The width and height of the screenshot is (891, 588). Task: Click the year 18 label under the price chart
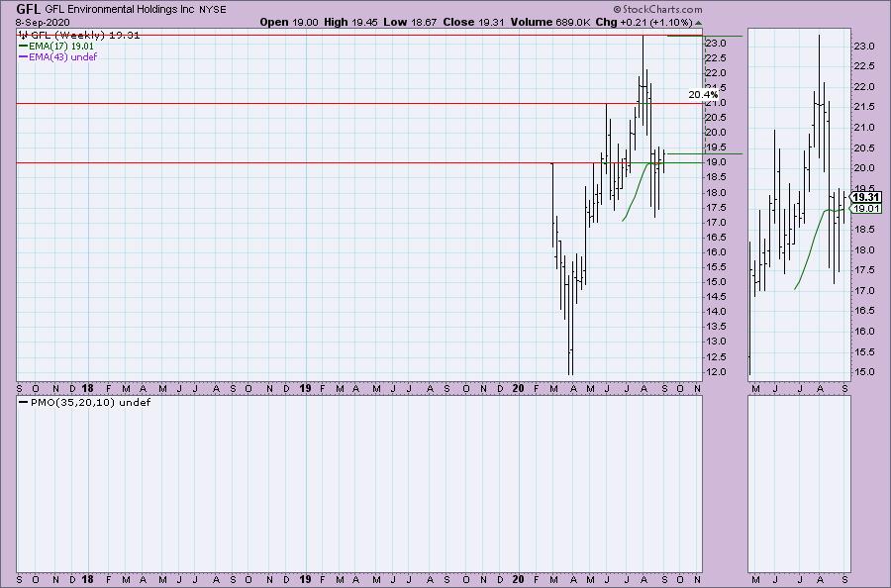[87, 389]
